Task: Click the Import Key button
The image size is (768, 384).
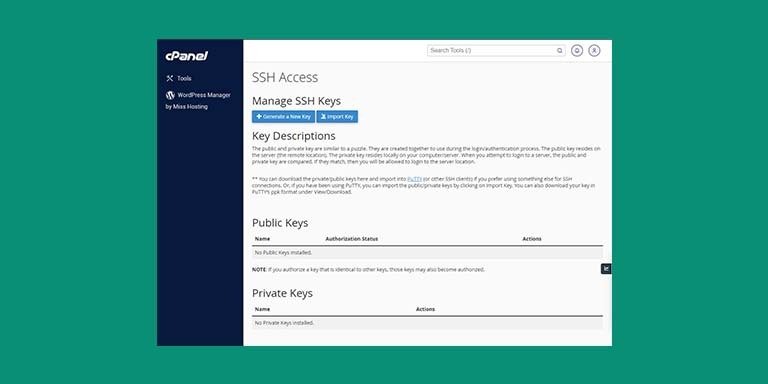Action: [337, 117]
